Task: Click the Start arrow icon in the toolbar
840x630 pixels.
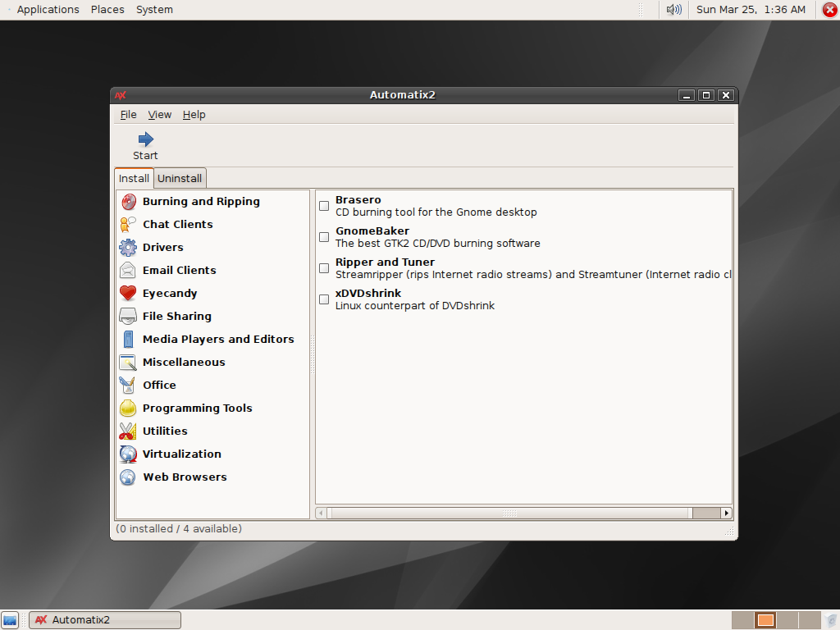Action: (x=145, y=139)
